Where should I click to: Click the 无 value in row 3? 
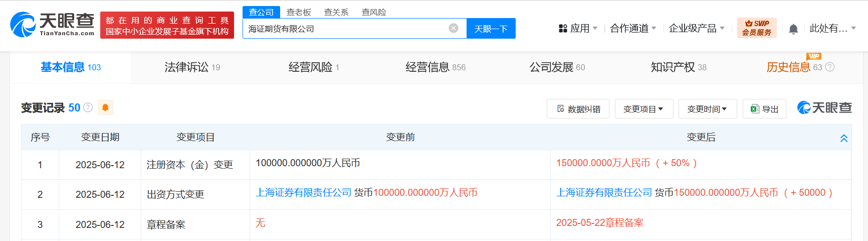pyautogui.click(x=260, y=223)
